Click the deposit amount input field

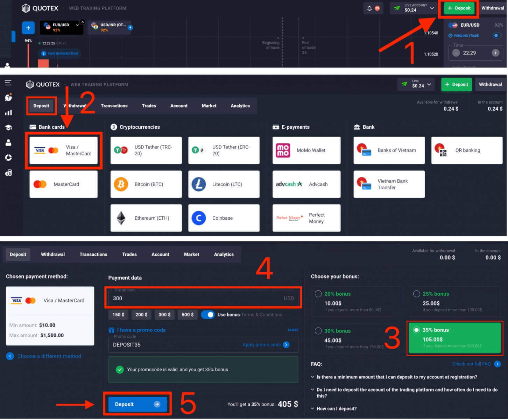(203, 298)
